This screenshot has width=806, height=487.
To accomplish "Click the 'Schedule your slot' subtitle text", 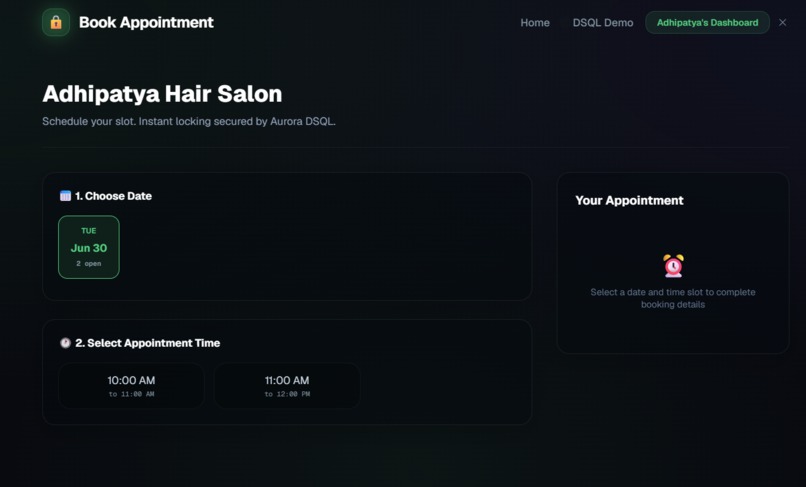I will coord(189,121).
